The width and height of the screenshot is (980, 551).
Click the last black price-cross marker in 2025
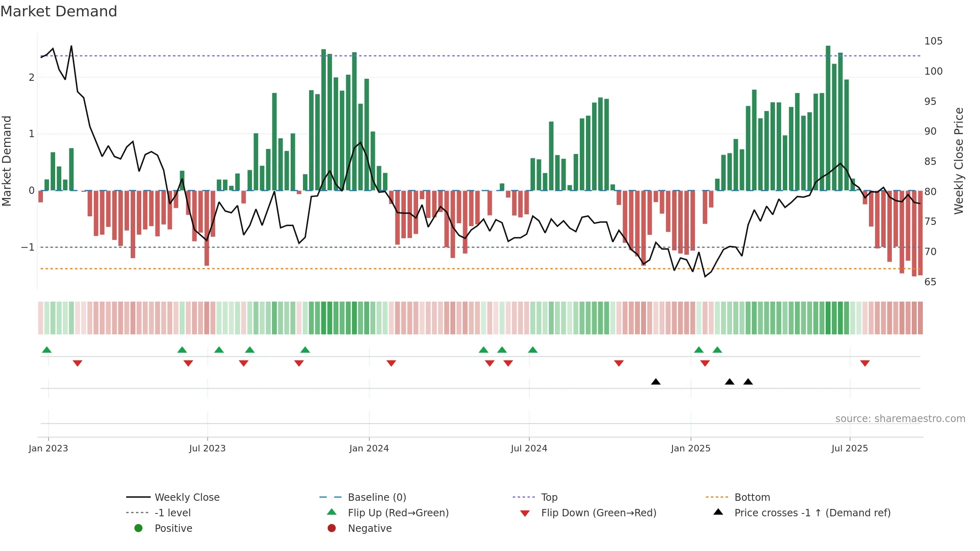pos(748,382)
